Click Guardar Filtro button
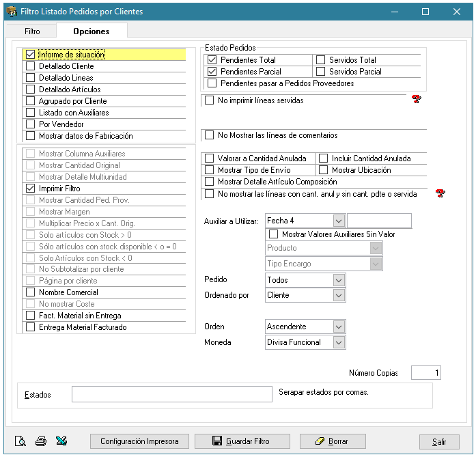 242,441
